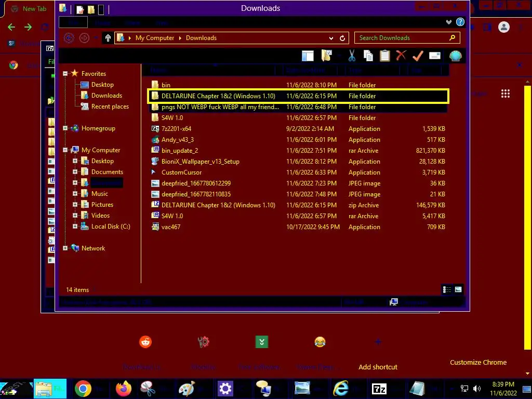The width and height of the screenshot is (532, 399).
Task: Select CustomCursor application file
Action: pos(298,172)
